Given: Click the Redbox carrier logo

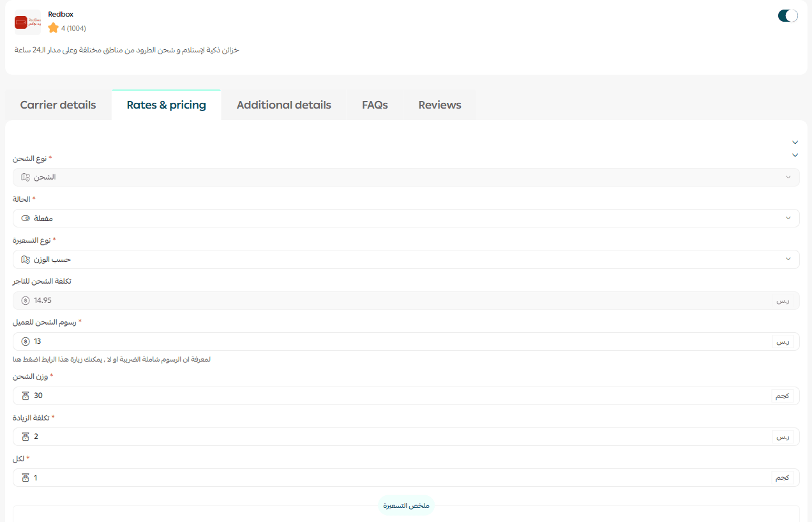Looking at the screenshot, I should point(27,22).
